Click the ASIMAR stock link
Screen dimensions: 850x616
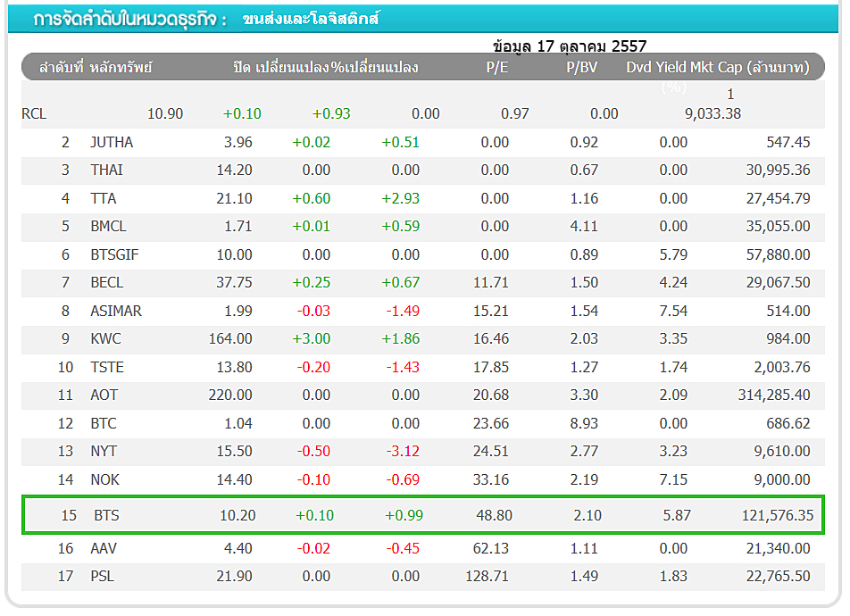tap(116, 311)
